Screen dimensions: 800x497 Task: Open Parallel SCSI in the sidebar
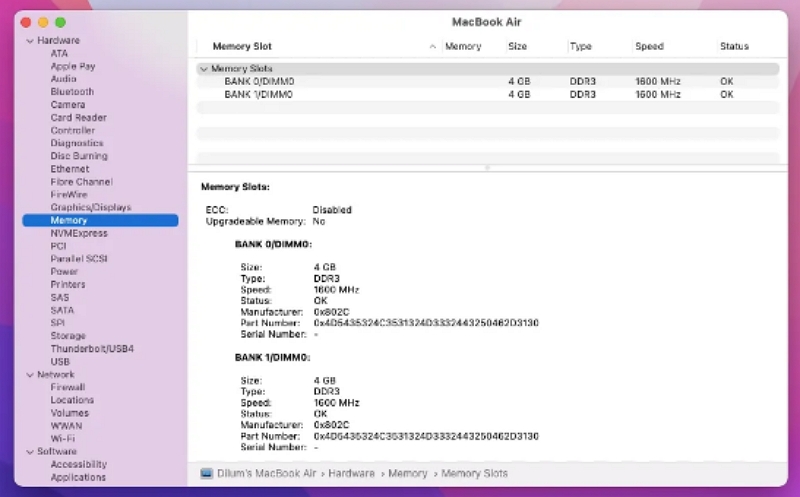point(79,259)
